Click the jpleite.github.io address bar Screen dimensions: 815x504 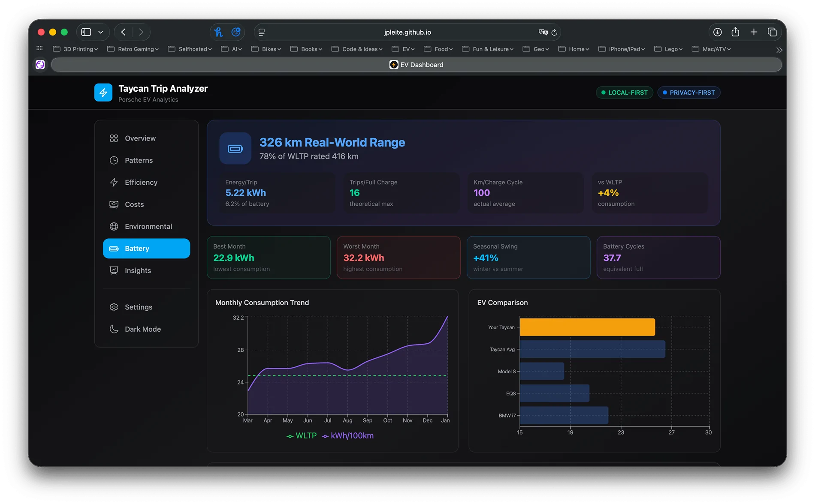pos(407,32)
